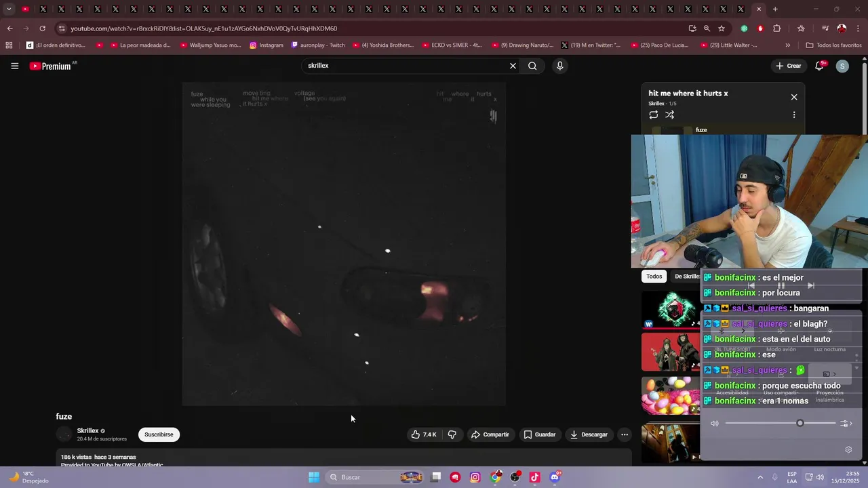This screenshot has height=488, width=868.
Task: Select the Todos filter chip
Action: pos(654,277)
